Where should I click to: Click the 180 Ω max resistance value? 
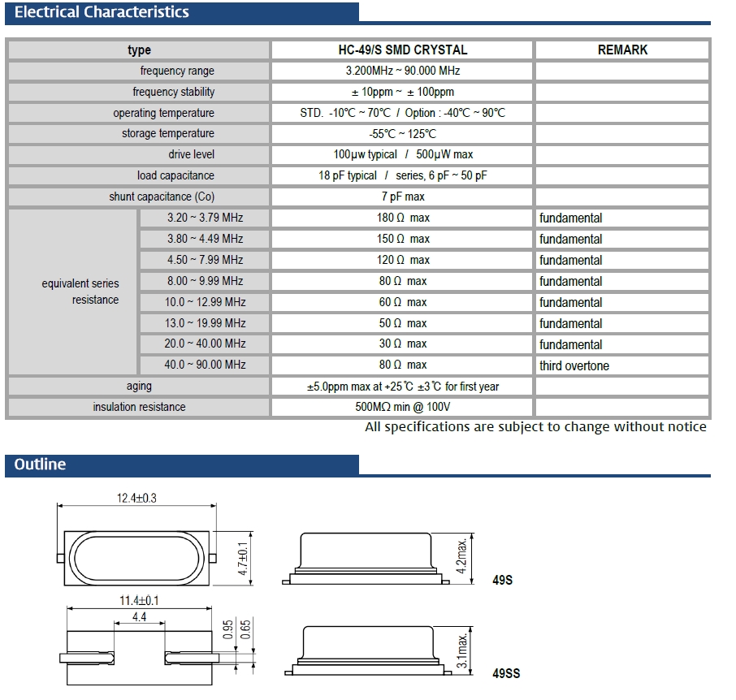click(x=402, y=218)
